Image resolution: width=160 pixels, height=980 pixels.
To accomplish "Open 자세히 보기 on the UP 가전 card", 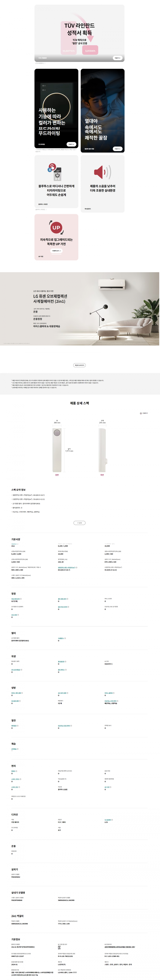I will click(56, 251).
